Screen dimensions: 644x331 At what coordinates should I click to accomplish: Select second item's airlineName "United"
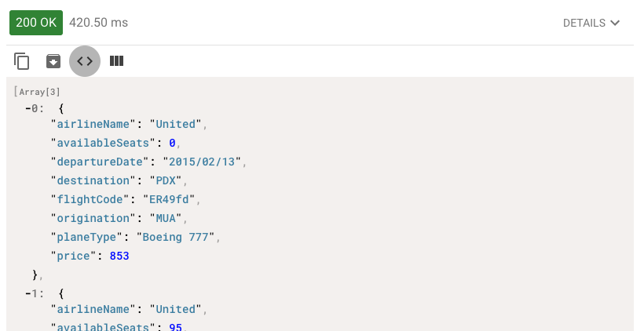[x=175, y=309]
